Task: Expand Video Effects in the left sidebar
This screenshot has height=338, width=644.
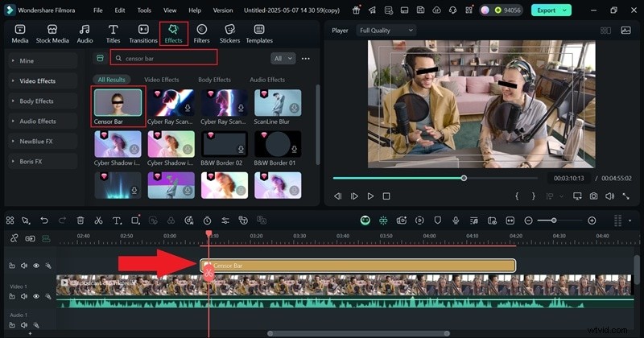Action: (43, 81)
